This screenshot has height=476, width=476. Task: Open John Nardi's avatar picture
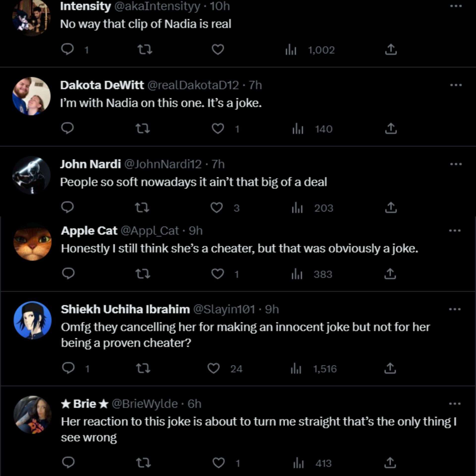pyautogui.click(x=31, y=175)
